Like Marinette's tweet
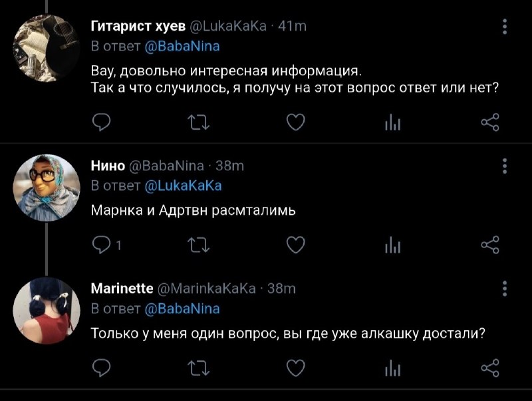The height and width of the screenshot is (401, 532). [296, 368]
